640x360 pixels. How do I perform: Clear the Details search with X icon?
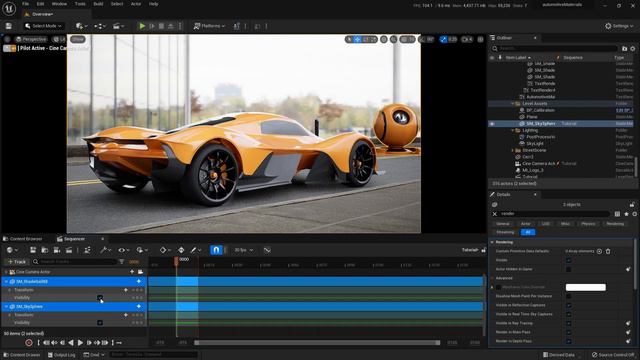coord(495,214)
